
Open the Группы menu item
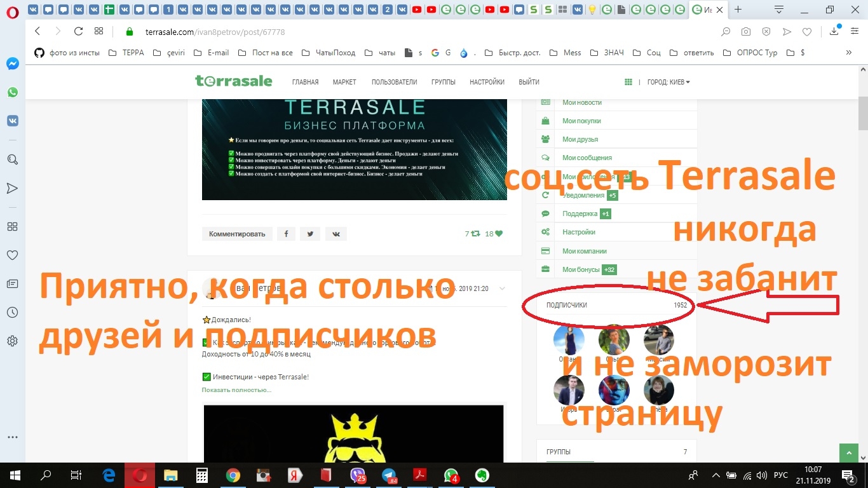point(443,82)
